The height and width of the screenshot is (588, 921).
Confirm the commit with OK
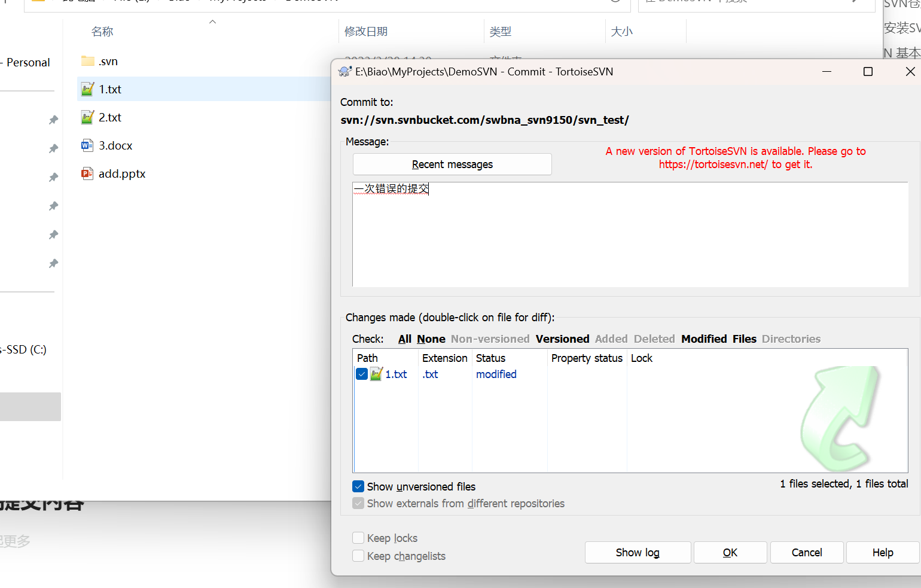[x=730, y=553]
